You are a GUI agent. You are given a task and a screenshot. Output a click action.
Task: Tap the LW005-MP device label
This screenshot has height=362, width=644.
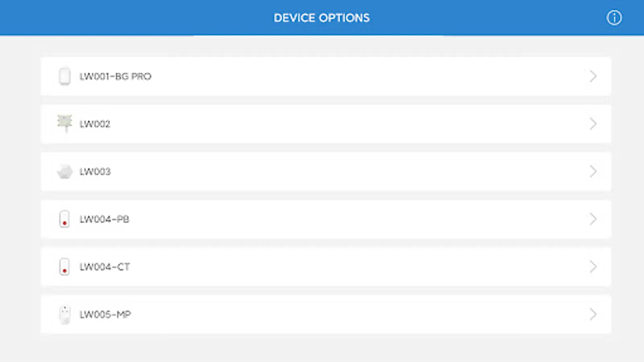click(105, 315)
